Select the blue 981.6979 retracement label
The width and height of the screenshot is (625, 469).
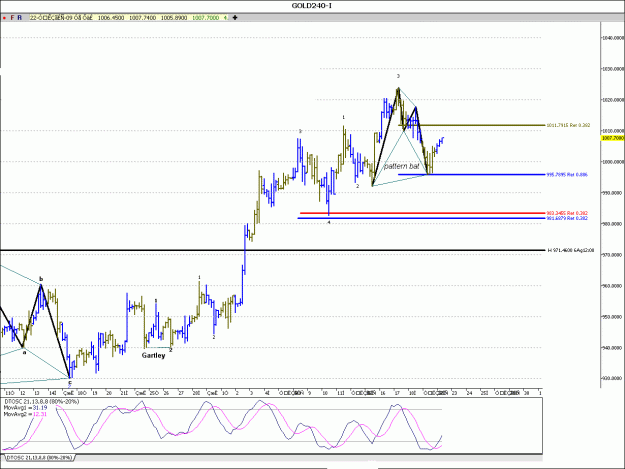click(566, 218)
